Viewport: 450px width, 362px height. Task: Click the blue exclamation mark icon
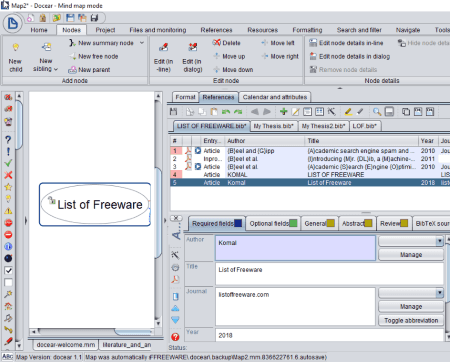(8, 152)
